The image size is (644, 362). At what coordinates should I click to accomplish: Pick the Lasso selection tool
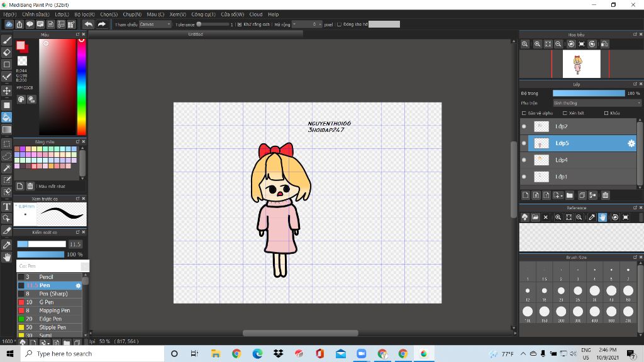click(6, 156)
